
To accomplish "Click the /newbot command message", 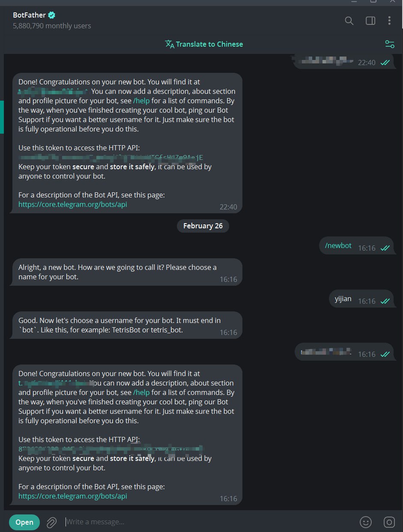I will 338,245.
